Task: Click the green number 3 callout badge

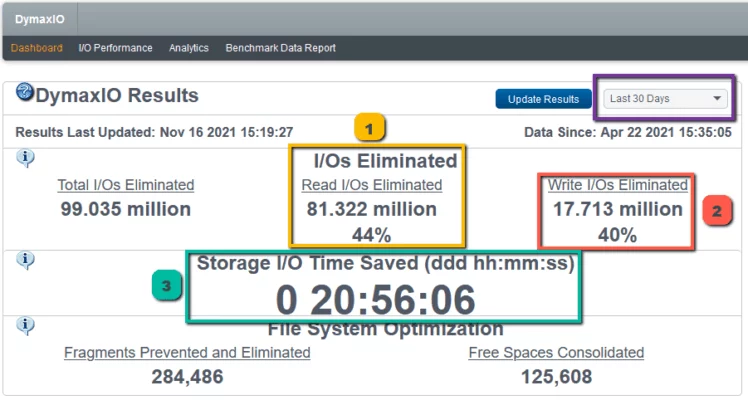Action: point(167,286)
